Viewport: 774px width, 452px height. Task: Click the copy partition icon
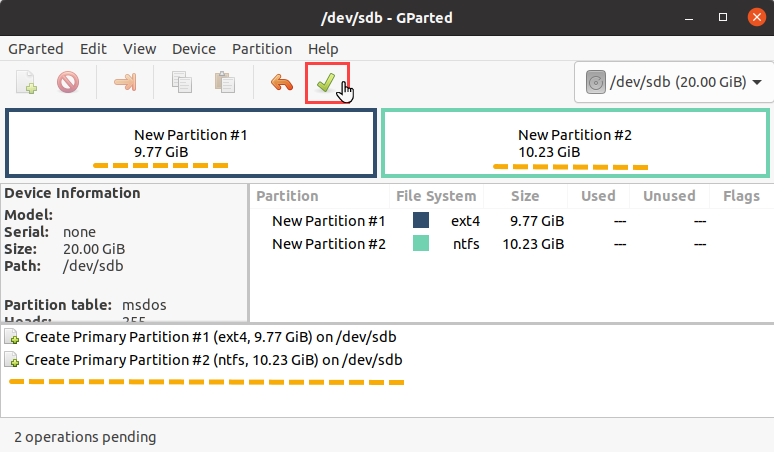[182, 82]
